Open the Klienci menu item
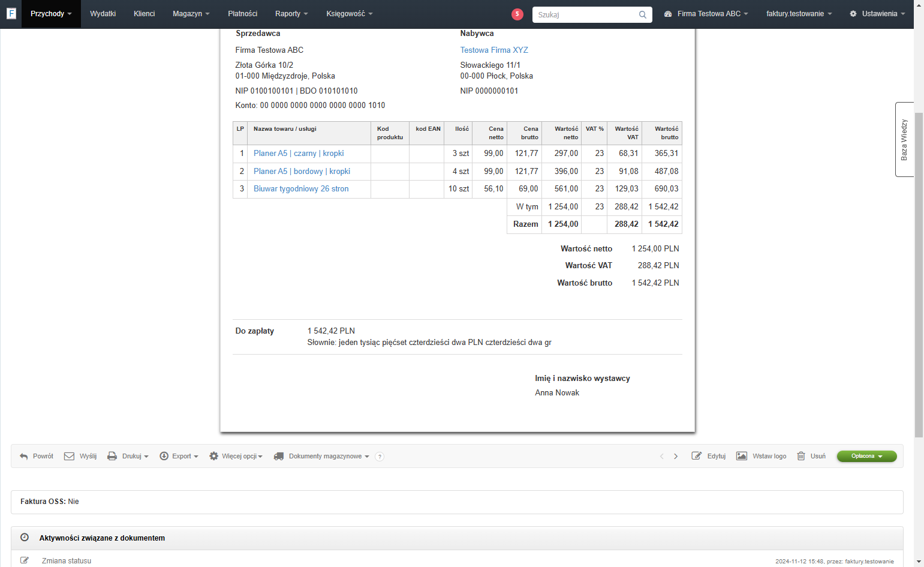 coord(144,14)
